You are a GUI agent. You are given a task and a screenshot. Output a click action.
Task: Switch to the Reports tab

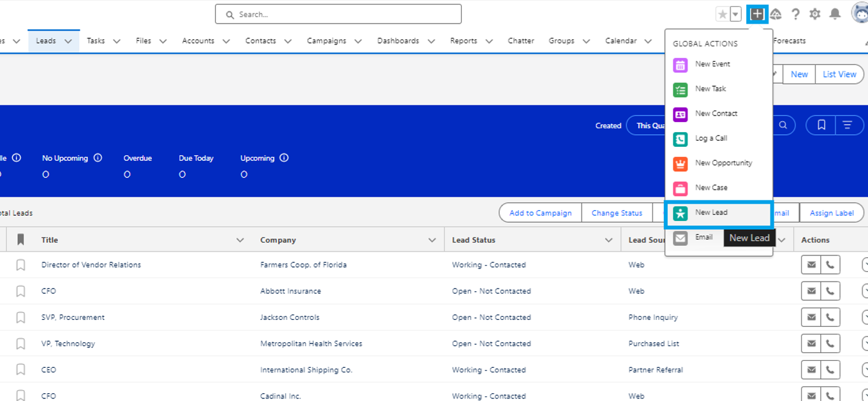pos(464,40)
